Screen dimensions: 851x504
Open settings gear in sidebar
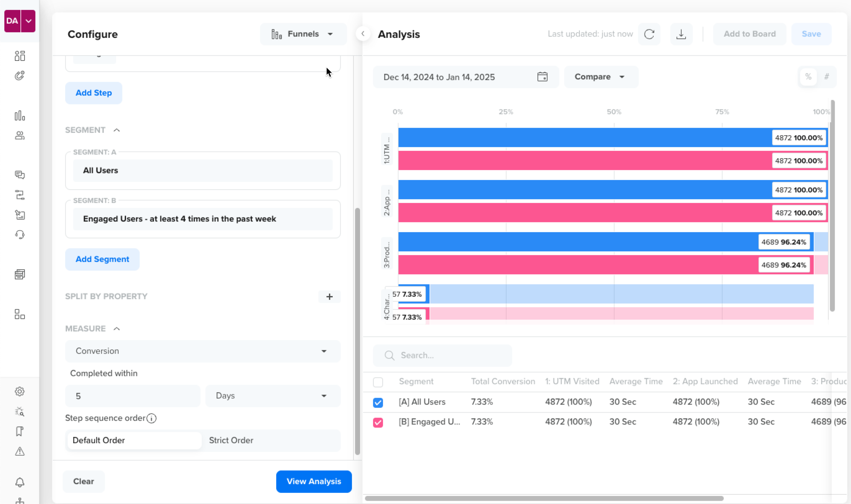(x=20, y=392)
